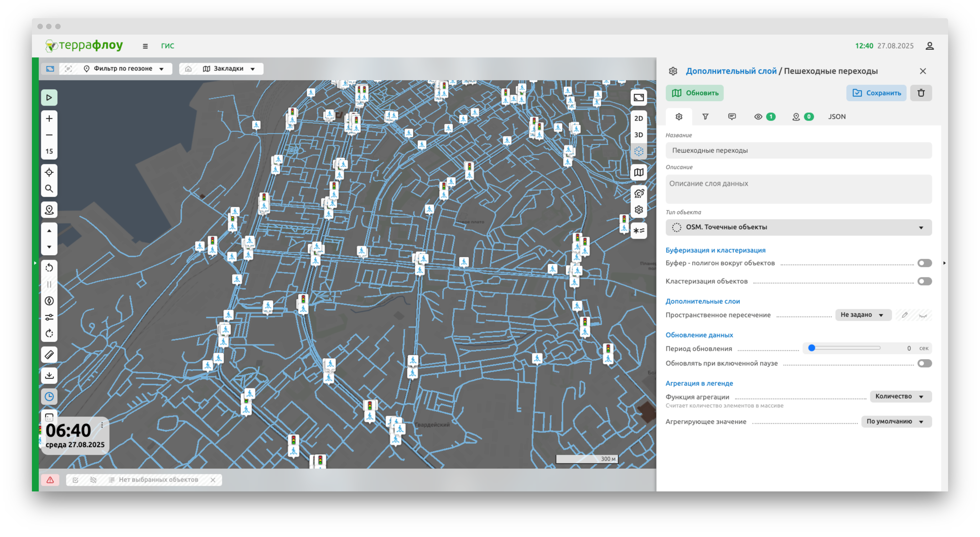Enable Обновлять при включенной паузе toggle
Image resolution: width=980 pixels, height=537 pixels.
(x=924, y=364)
